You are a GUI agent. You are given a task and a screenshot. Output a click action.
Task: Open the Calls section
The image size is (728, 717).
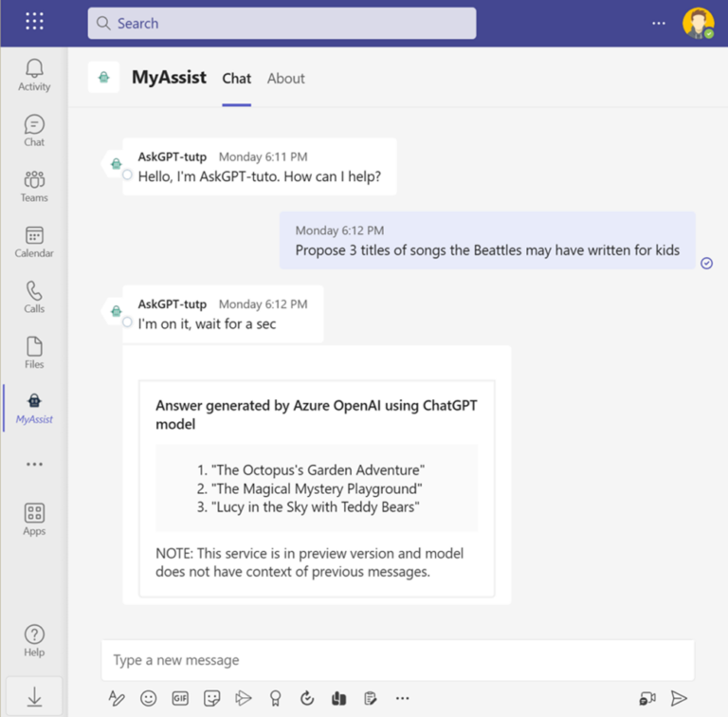click(x=34, y=297)
